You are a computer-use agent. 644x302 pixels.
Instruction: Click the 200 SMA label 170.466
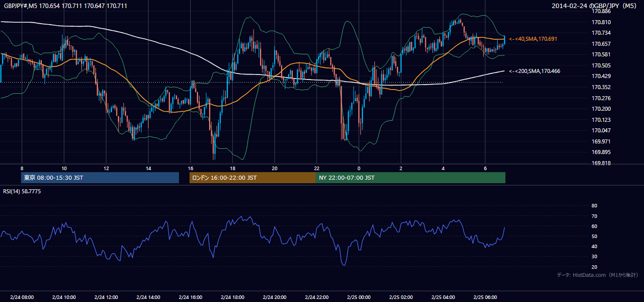click(534, 71)
